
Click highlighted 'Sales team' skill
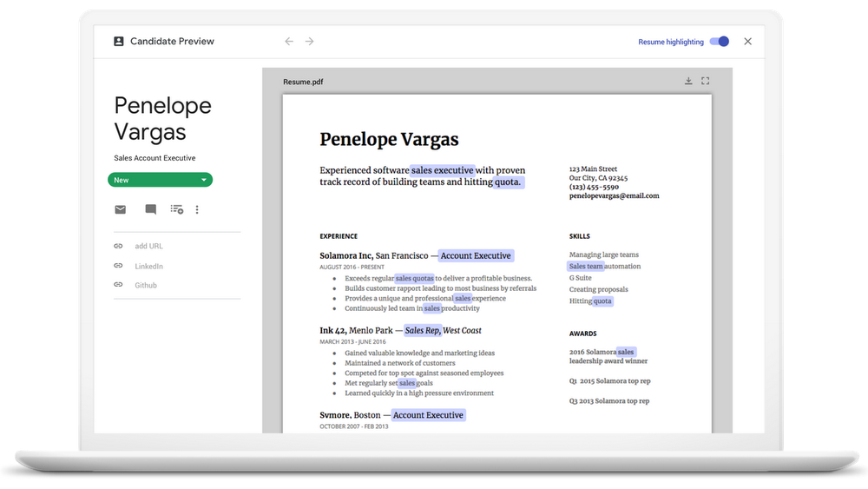586,267
